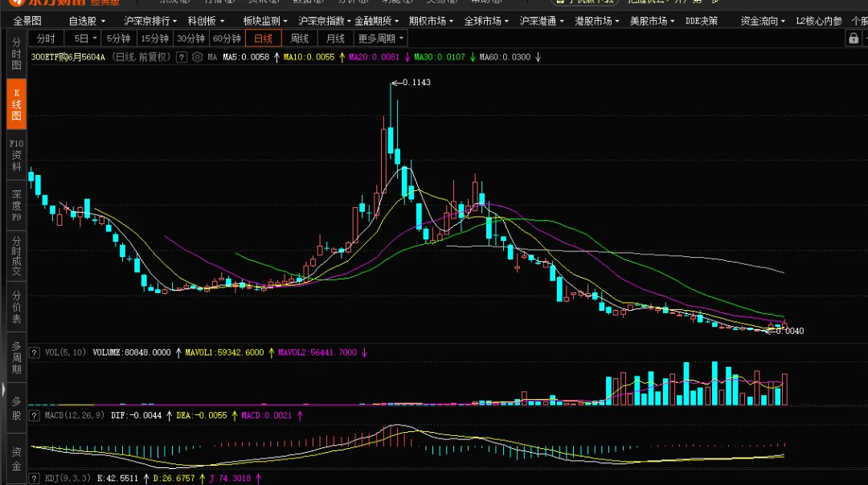Screen dimensions: 868x485
Task: Expand the 期权市场 dropdown menu
Action: pyautogui.click(x=432, y=21)
